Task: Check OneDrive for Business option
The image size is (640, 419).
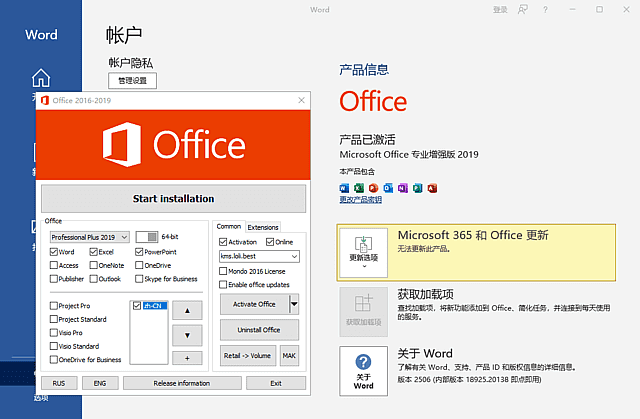Action: (53, 359)
